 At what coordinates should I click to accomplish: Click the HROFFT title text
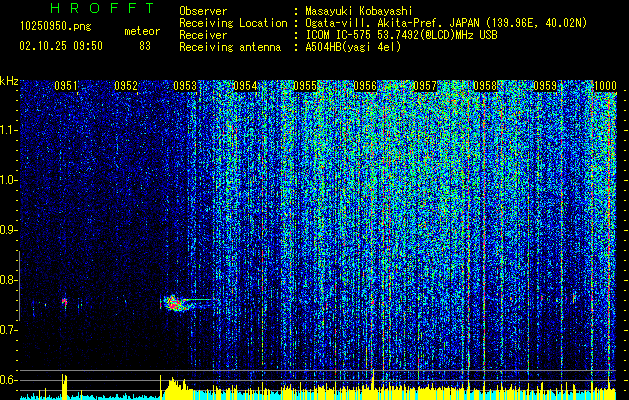(102, 8)
